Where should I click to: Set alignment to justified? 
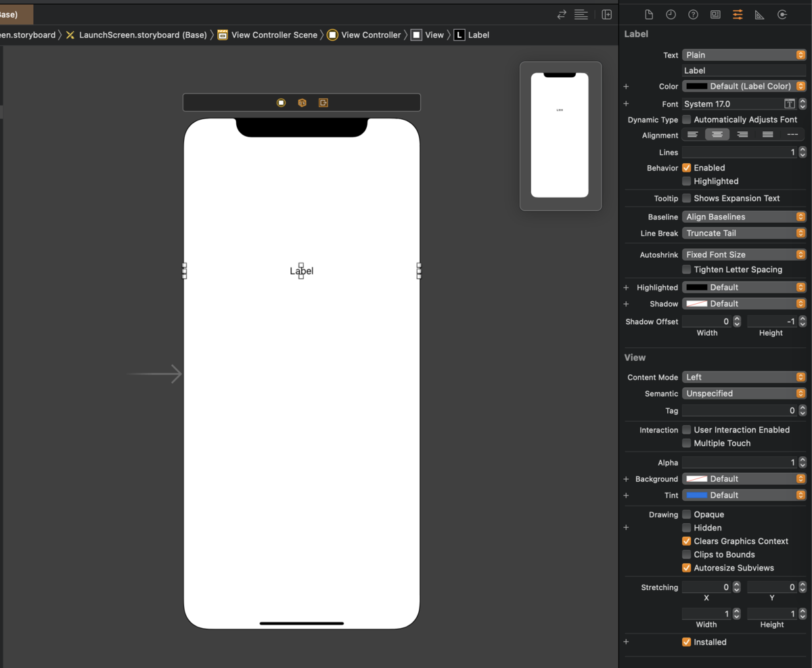pos(767,135)
